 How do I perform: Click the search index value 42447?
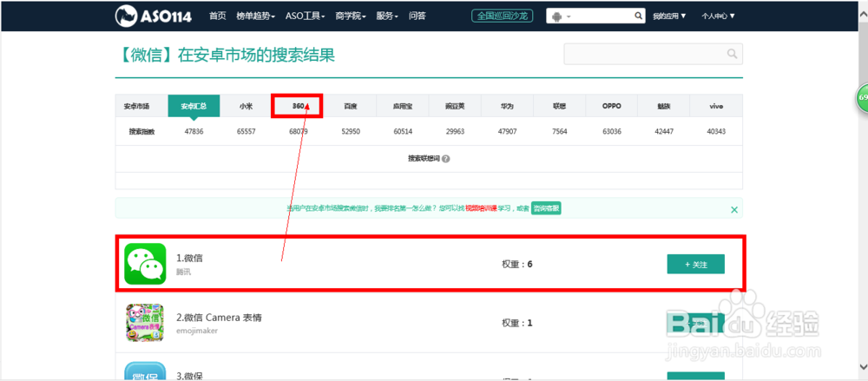point(664,132)
